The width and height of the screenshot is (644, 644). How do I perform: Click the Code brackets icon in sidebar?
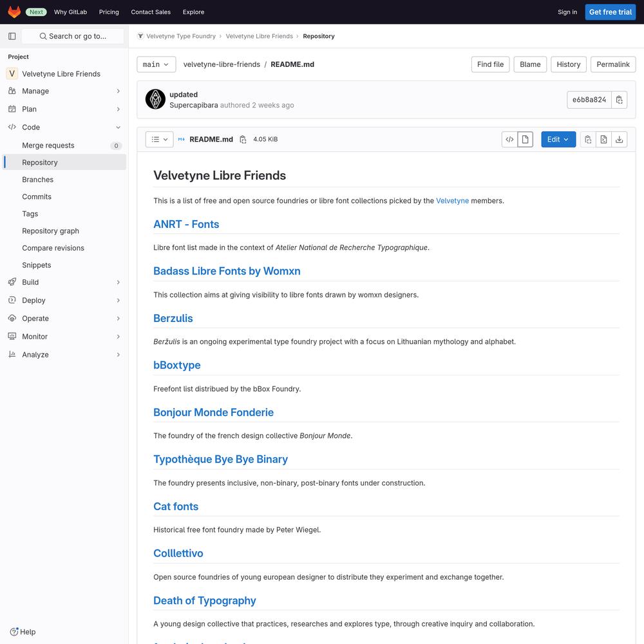(x=12, y=127)
